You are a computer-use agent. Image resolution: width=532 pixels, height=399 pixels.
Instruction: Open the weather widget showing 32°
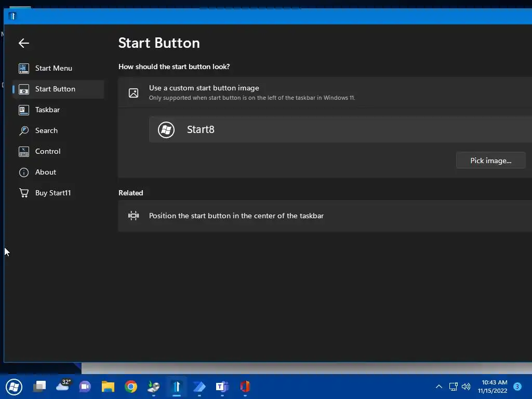coord(63,386)
